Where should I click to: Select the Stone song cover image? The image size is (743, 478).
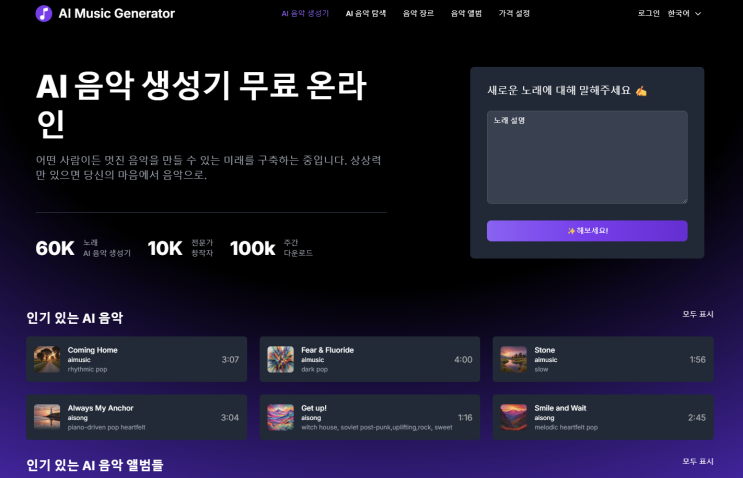[x=514, y=359]
